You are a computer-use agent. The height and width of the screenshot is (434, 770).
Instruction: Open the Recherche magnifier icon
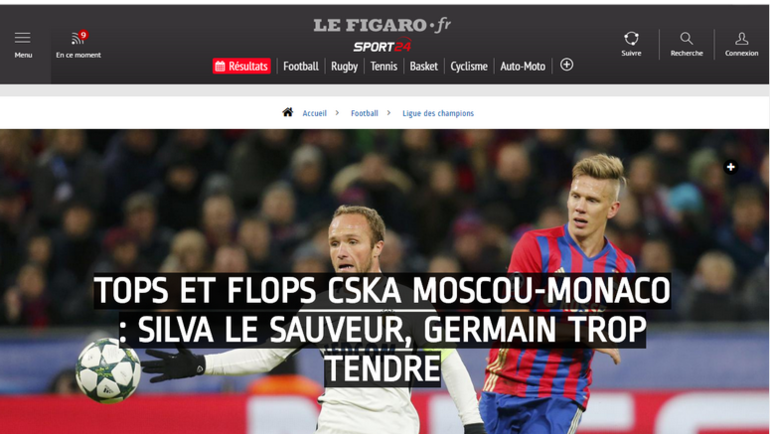click(687, 38)
